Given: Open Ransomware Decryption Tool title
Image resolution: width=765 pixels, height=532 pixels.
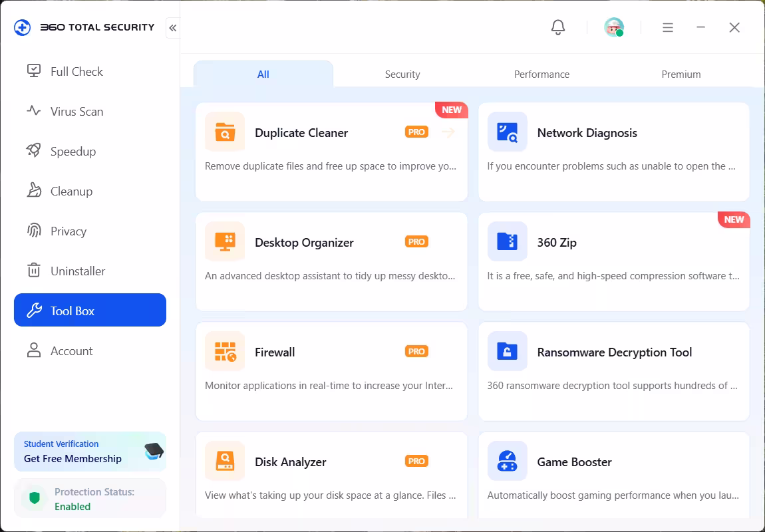Looking at the screenshot, I should point(614,352).
